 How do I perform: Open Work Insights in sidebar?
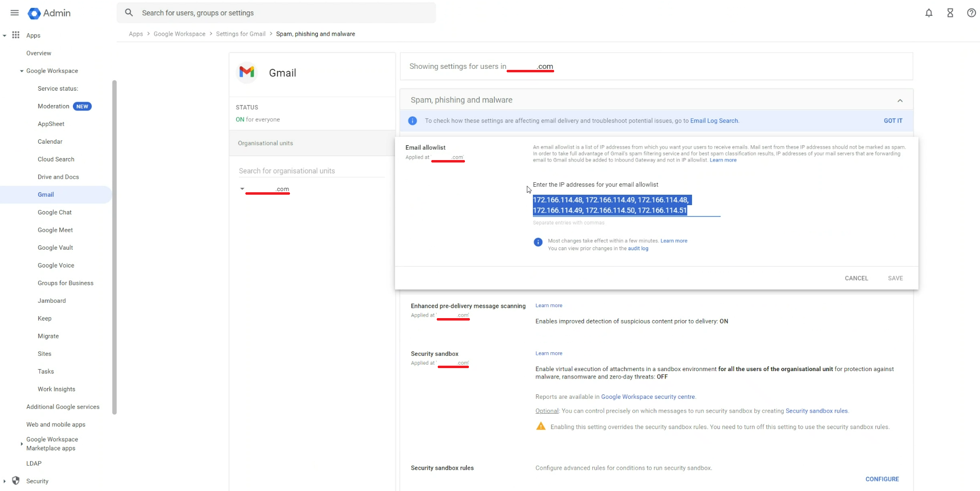57,389
